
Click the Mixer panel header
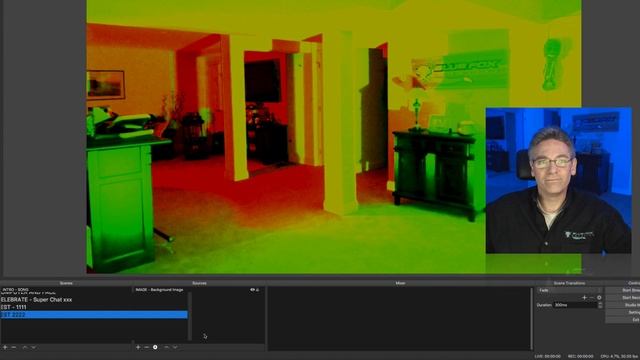pos(400,283)
